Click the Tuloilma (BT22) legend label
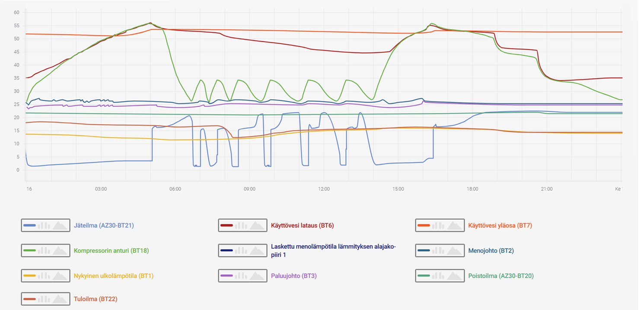This screenshot has height=310, width=644. coord(96,299)
